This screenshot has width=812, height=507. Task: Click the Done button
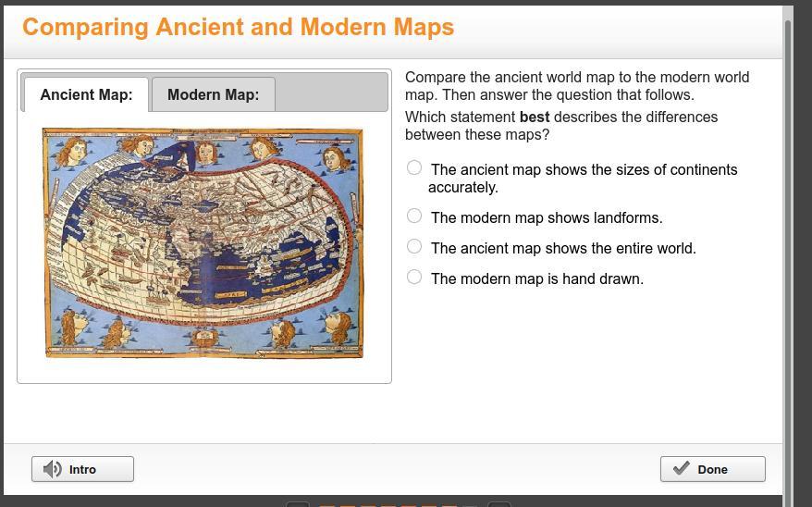coord(712,469)
